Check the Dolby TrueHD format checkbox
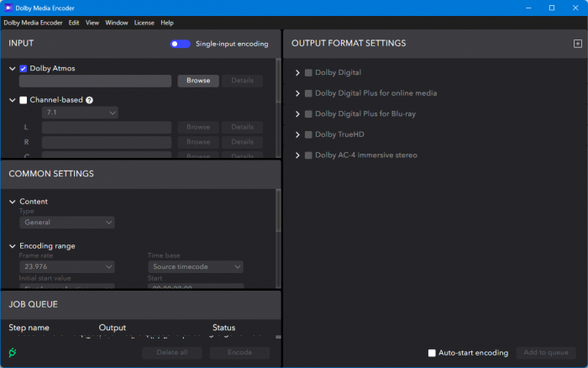Screen dimensions: 588x368 click(x=308, y=134)
